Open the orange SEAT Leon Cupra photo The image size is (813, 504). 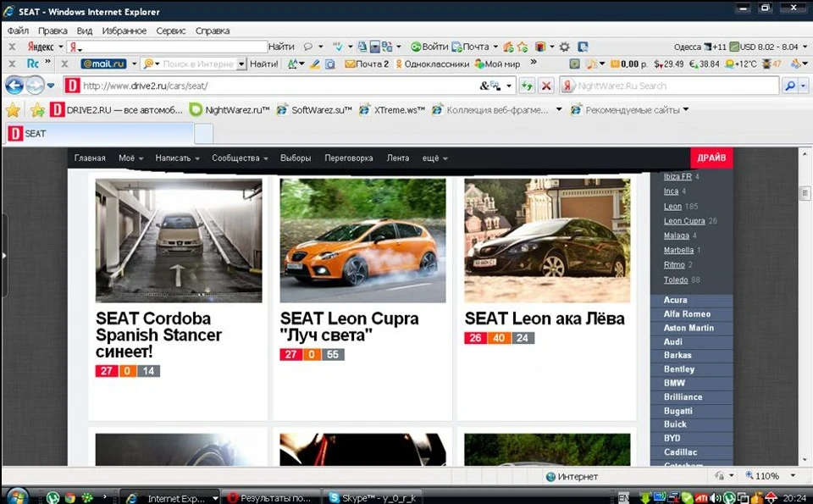[362, 241]
